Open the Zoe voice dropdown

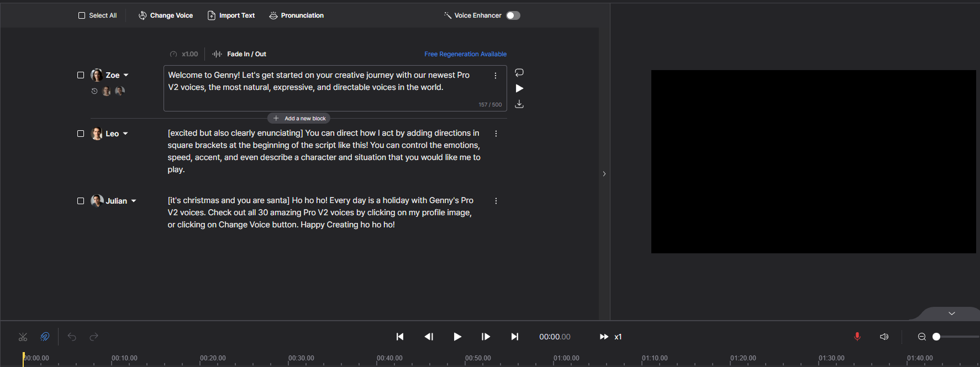click(x=126, y=75)
